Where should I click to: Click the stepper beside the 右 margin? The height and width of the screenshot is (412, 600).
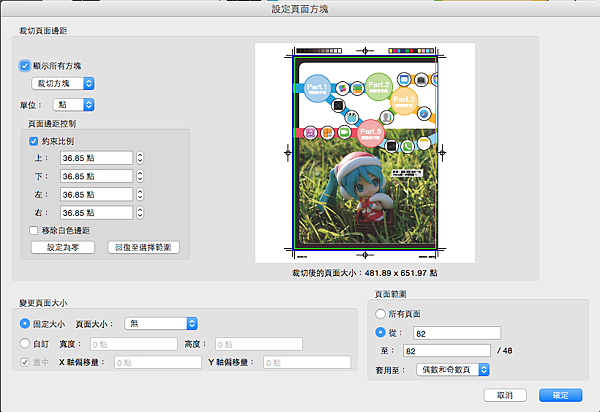140,213
